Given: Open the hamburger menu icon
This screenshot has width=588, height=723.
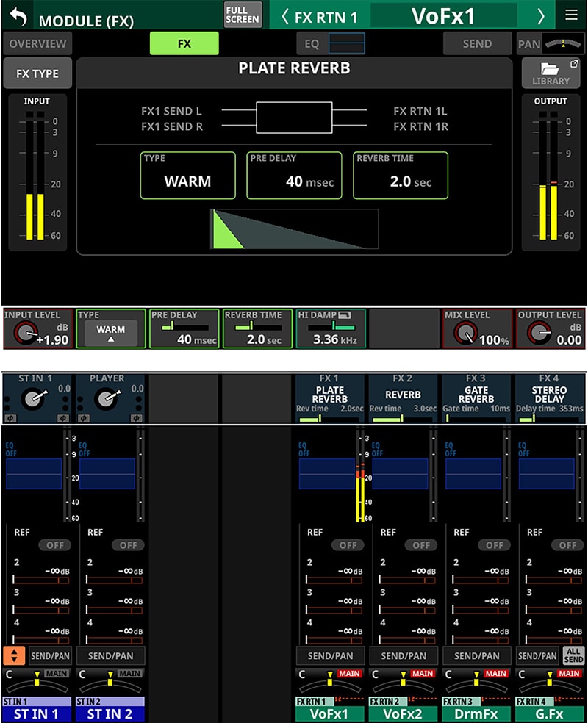Looking at the screenshot, I should (571, 15).
